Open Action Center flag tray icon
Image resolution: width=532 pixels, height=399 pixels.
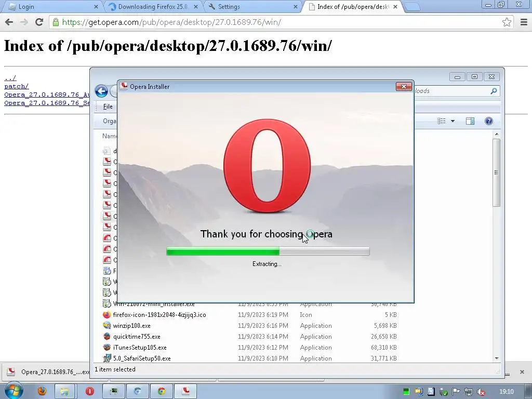[x=456, y=392]
